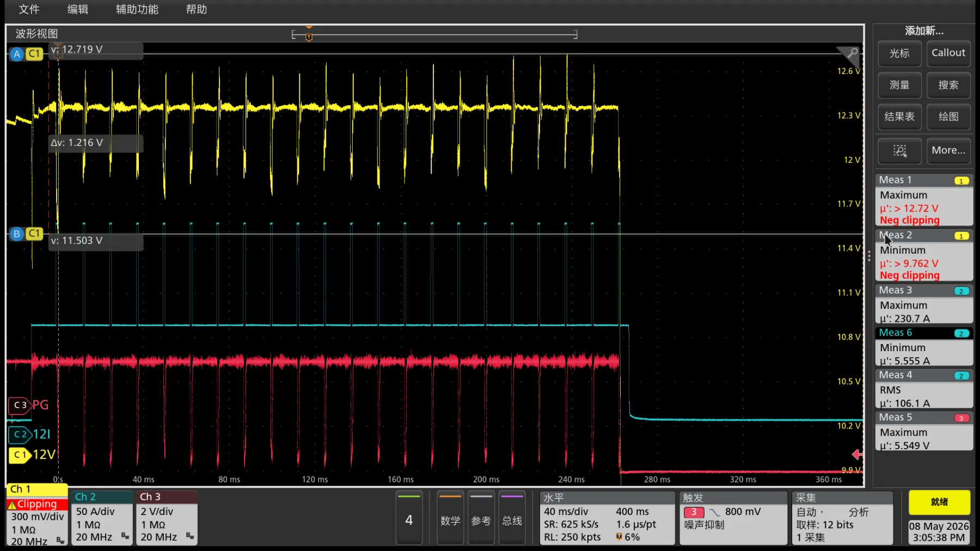
Task: Open the Ch 1 channel settings badge
Action: [37, 515]
